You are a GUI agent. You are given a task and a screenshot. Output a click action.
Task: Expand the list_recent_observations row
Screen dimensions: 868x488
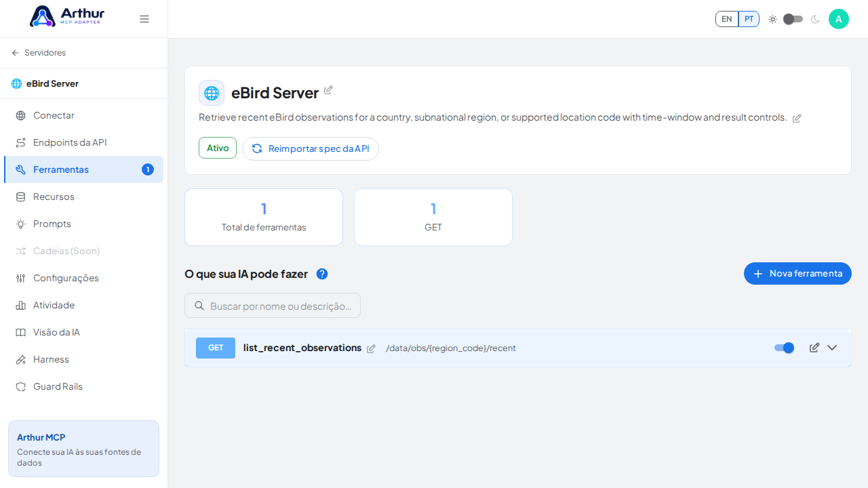(x=832, y=348)
